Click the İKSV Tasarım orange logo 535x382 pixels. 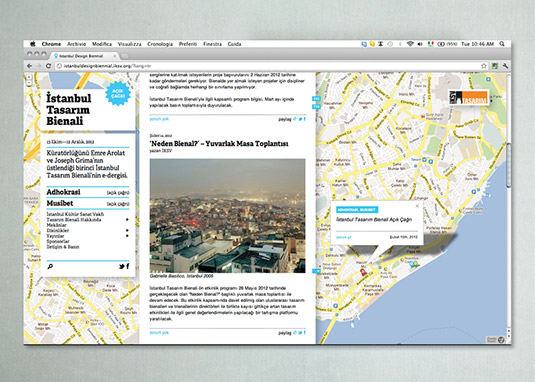[468, 98]
